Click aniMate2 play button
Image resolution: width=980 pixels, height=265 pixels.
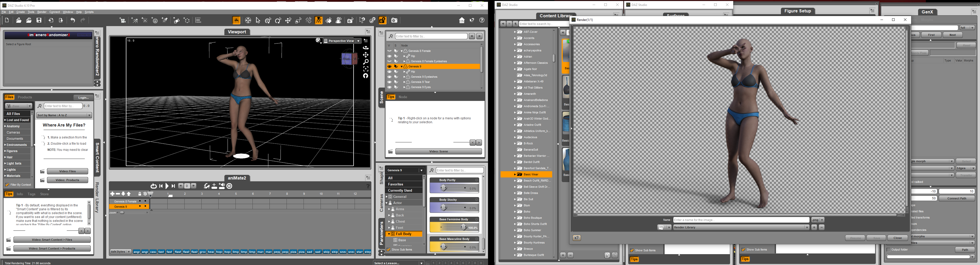[167, 186]
